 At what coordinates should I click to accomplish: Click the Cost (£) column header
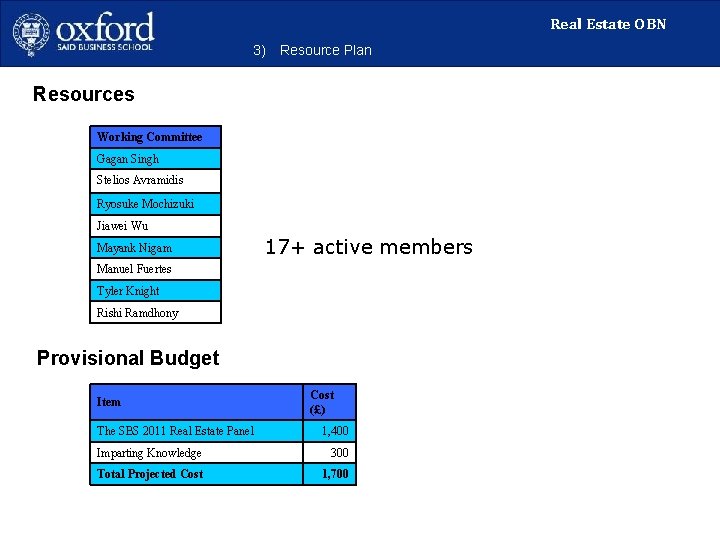pyautogui.click(x=330, y=402)
